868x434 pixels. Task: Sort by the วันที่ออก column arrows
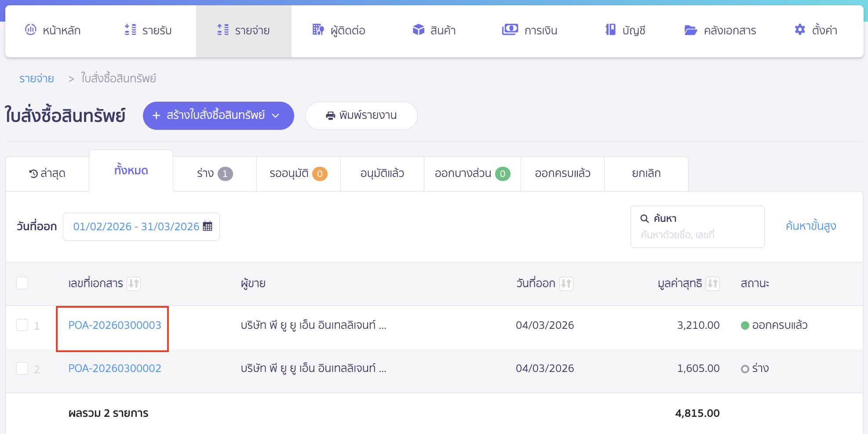(567, 283)
